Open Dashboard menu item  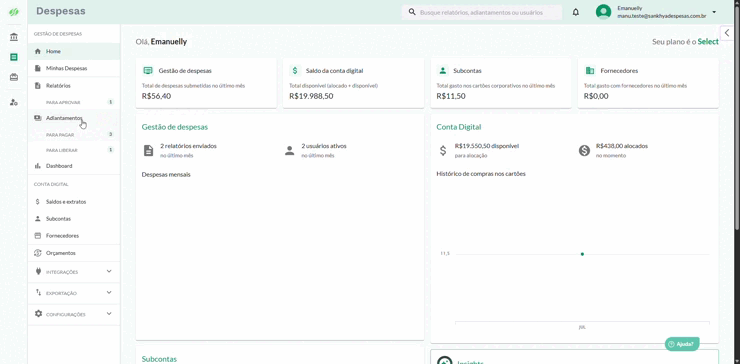tap(74, 166)
